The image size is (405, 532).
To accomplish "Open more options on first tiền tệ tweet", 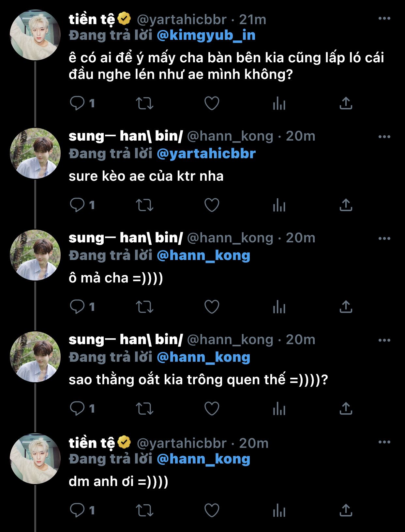I will (x=384, y=19).
